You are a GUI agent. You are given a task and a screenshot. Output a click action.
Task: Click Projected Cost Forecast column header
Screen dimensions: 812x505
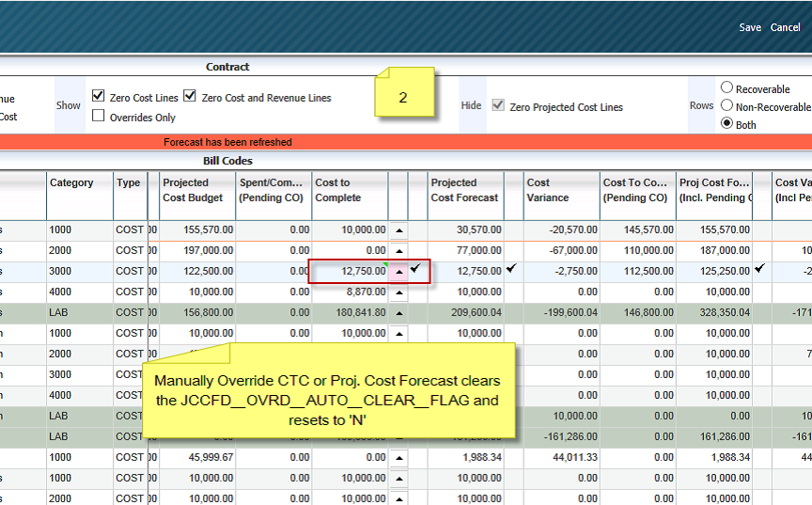[465, 196]
